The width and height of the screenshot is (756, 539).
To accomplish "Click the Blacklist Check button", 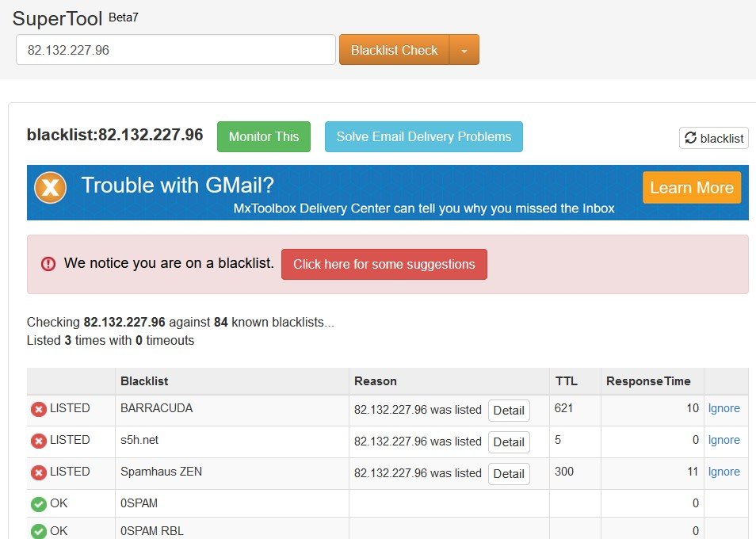I will tap(395, 50).
